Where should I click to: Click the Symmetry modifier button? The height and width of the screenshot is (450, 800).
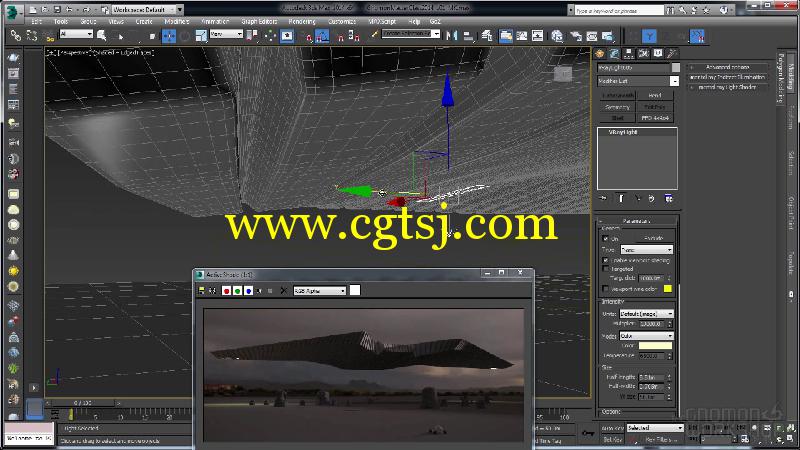[617, 107]
